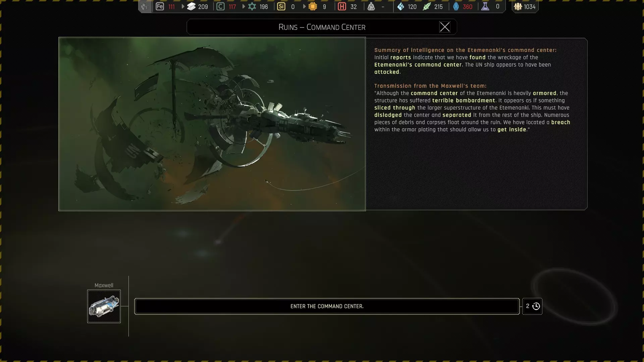
Task: Click the carbon (C) resource icon
Action: pyautogui.click(x=220, y=6)
